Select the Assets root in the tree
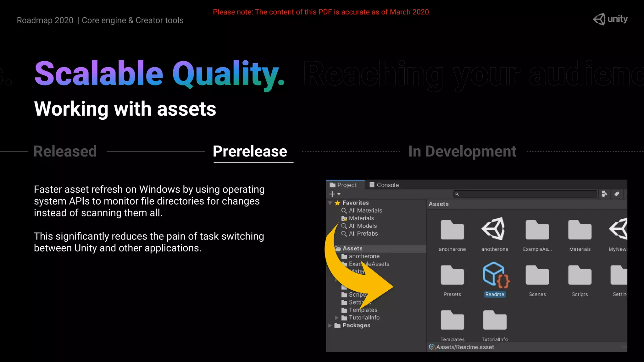 coord(352,249)
